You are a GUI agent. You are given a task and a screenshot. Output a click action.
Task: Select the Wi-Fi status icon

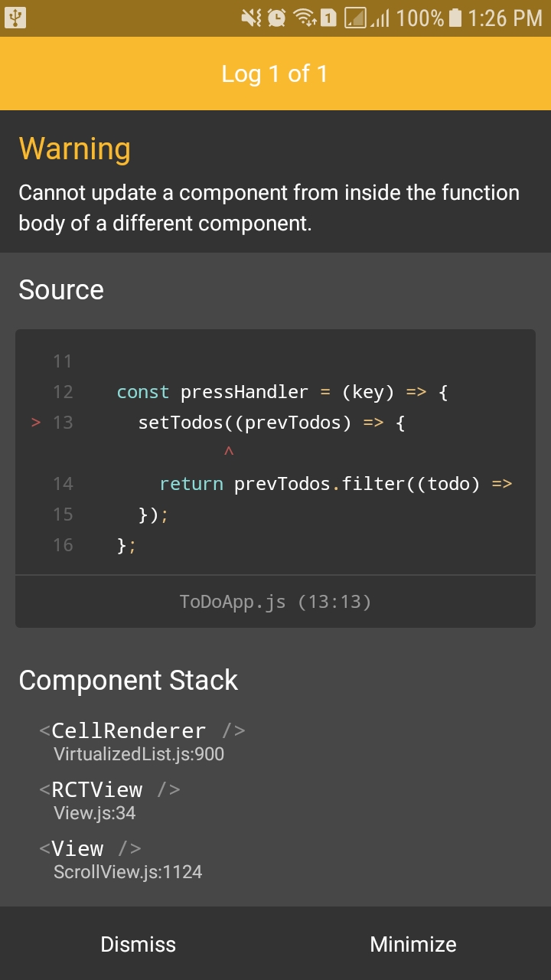click(x=303, y=18)
